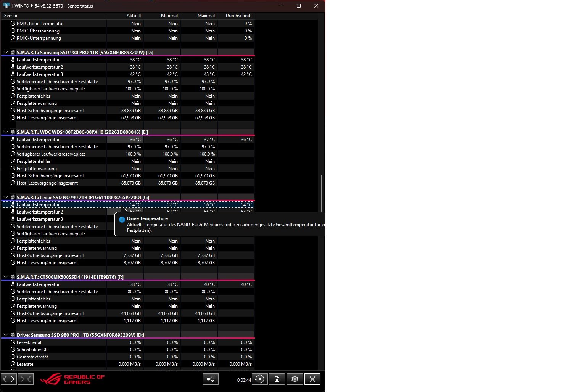Screen dimensions: 586x392
Task: Collapse the S.M.A.R.T. CT500MX500SSD4 group
Action: 5,277
